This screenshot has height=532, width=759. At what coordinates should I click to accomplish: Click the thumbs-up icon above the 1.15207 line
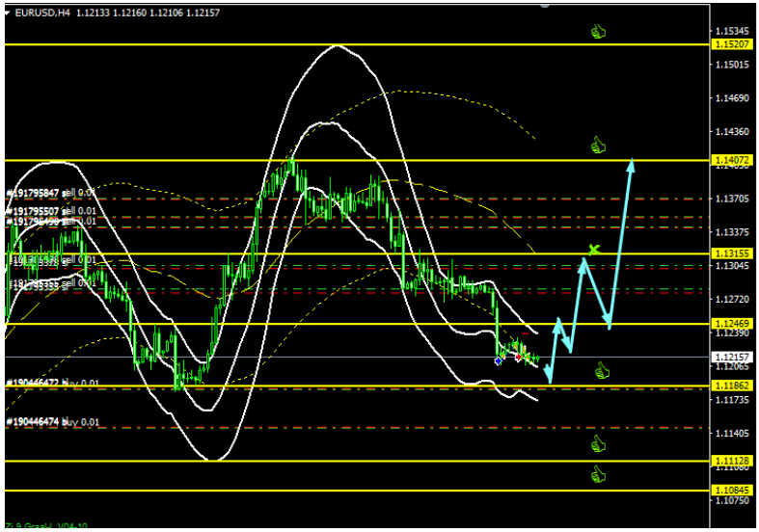pos(599,32)
